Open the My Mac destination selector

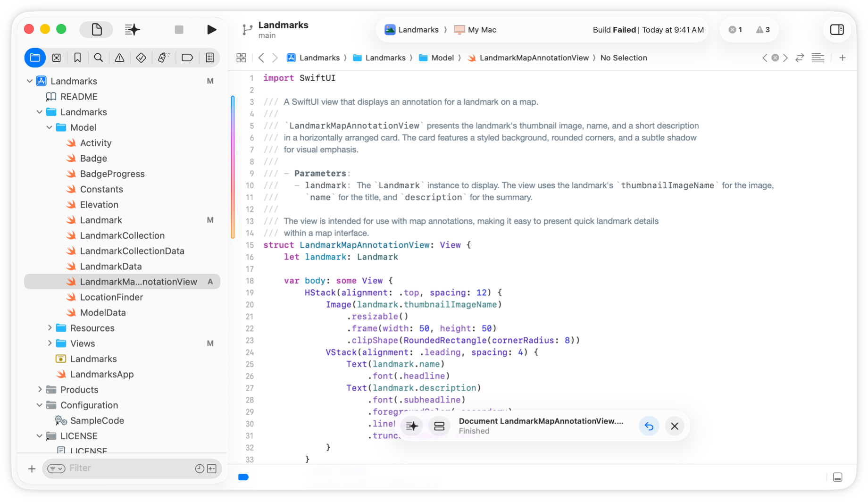[475, 29]
